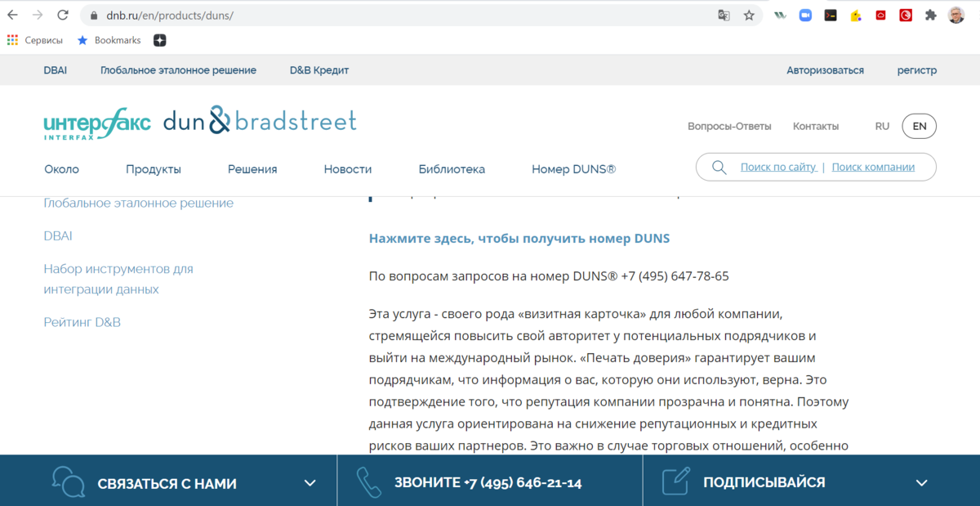This screenshot has width=980, height=506.
Task: Click ЗВОНИТЕ +7 (495) 646-21-14
Action: [x=488, y=483]
